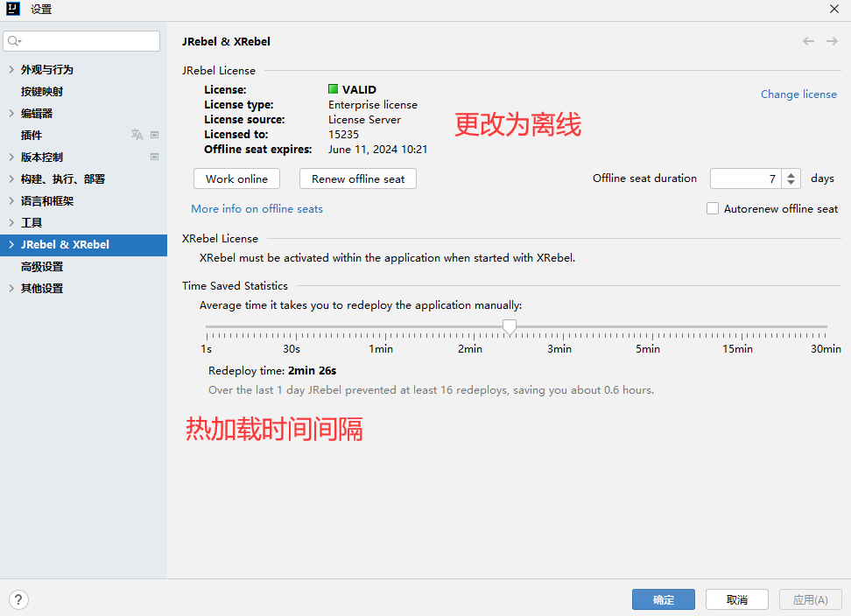The image size is (851, 616).
Task: Click the Licensed to value 15235
Action: (x=343, y=135)
